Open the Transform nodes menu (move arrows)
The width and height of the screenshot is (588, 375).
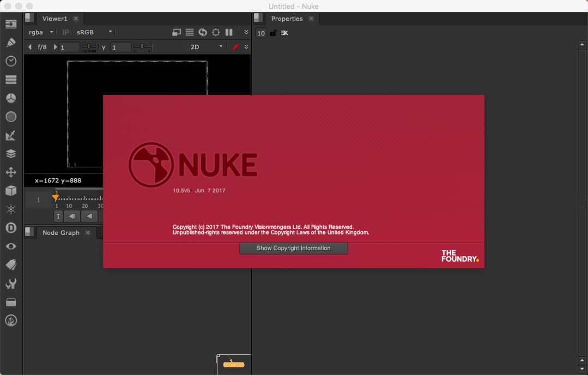coord(11,172)
